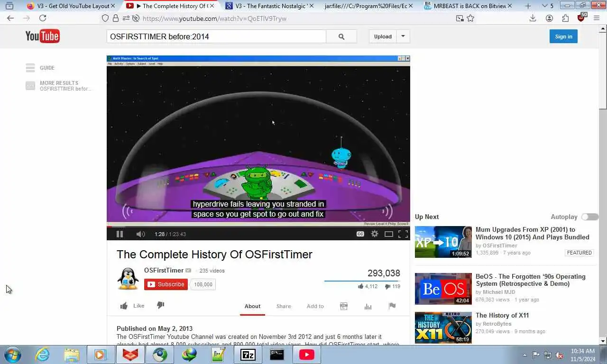Open Firefox hamburger menu

tap(597, 18)
